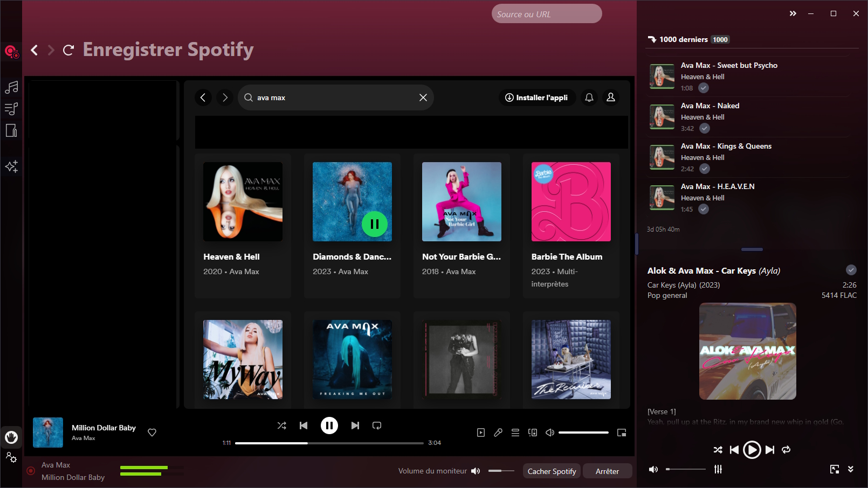This screenshot has width=868, height=488.
Task: Expand the 1000 derniers list header
Action: [x=689, y=39]
